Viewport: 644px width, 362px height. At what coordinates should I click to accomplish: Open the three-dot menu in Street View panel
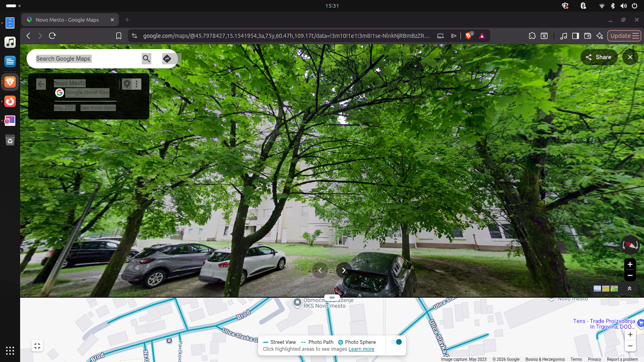137,84
